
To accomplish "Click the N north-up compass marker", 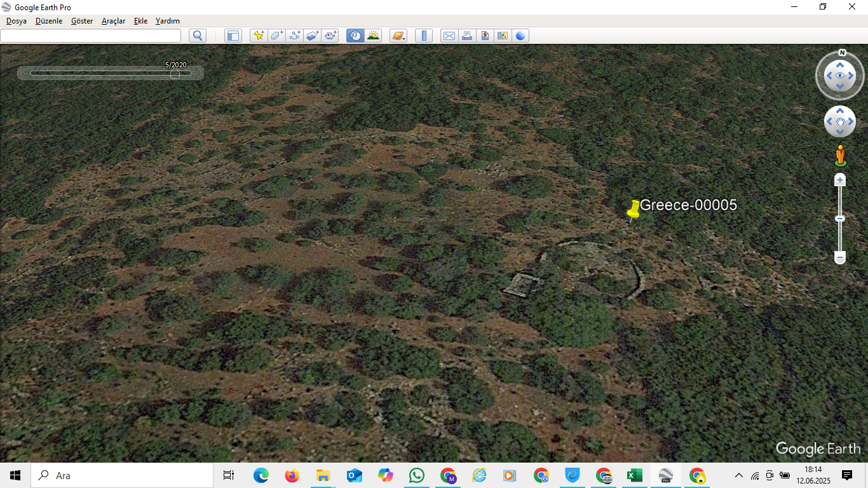I will pyautogui.click(x=842, y=53).
